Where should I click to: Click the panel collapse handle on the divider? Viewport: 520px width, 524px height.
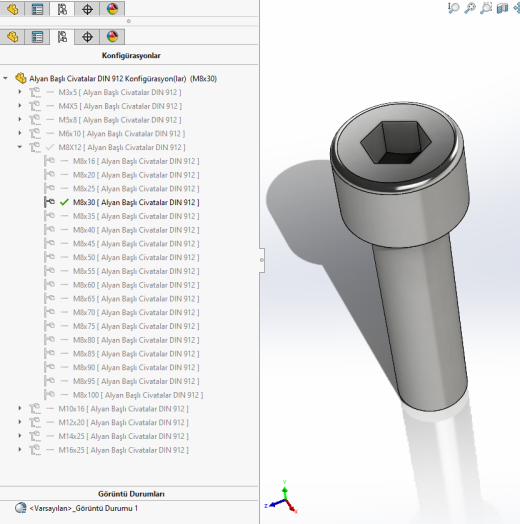point(262,260)
